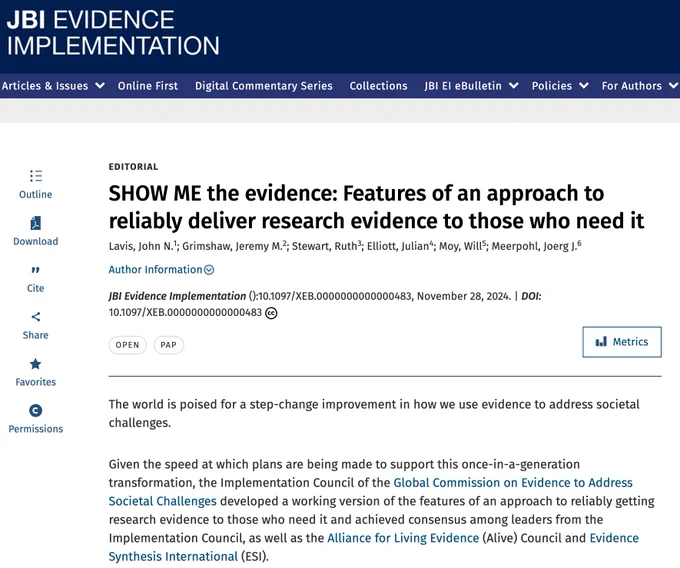Image resolution: width=680 pixels, height=568 pixels.
Task: Open Permissions copyright icon
Action: point(36,410)
